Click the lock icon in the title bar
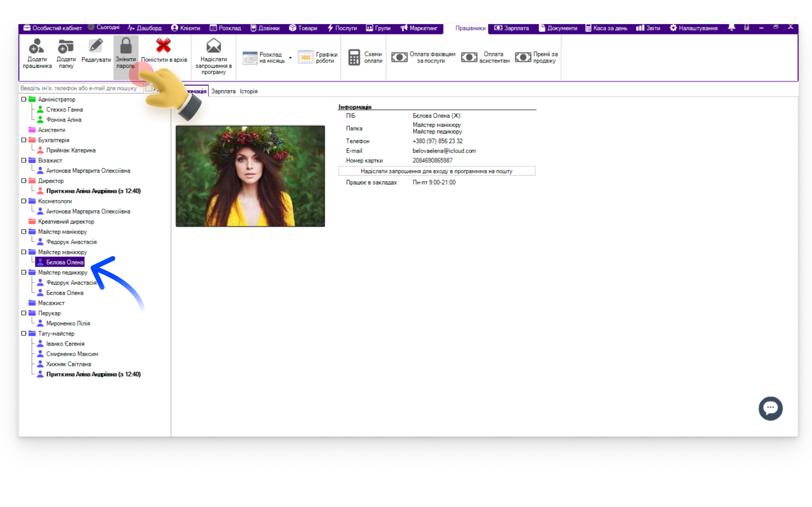This screenshot has width=812, height=507. coord(746,28)
